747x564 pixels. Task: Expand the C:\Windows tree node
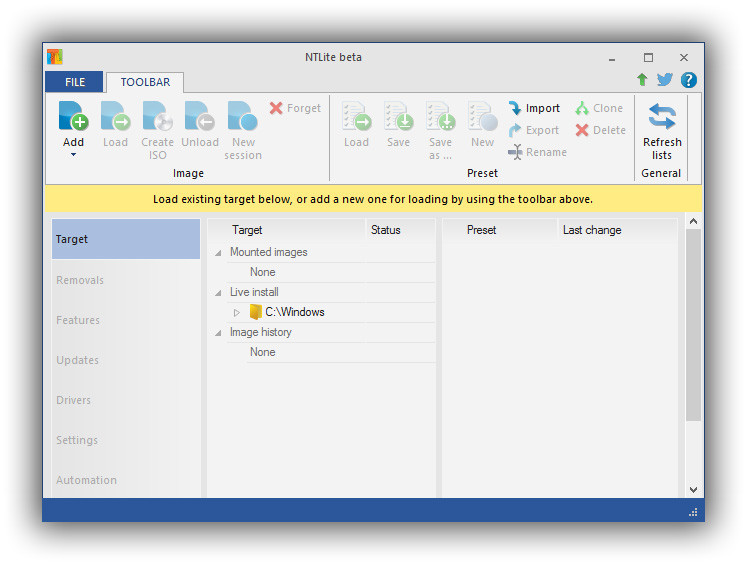[237, 313]
